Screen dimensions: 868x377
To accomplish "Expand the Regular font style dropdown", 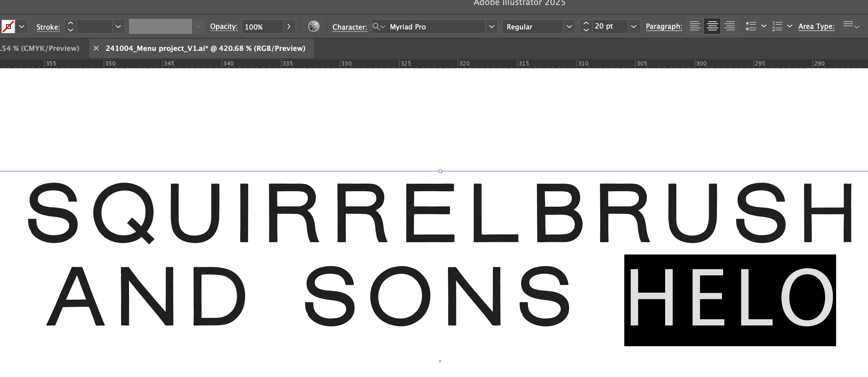I will [569, 27].
